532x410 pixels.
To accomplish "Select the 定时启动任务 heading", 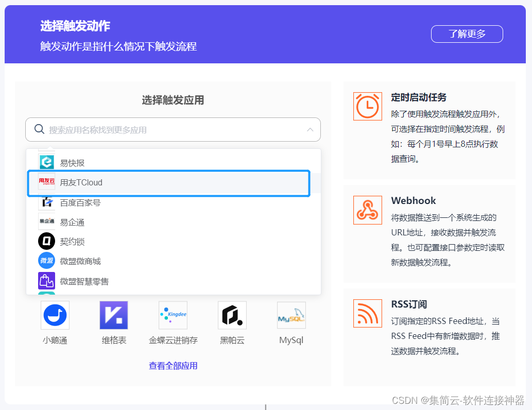I will (x=418, y=97).
